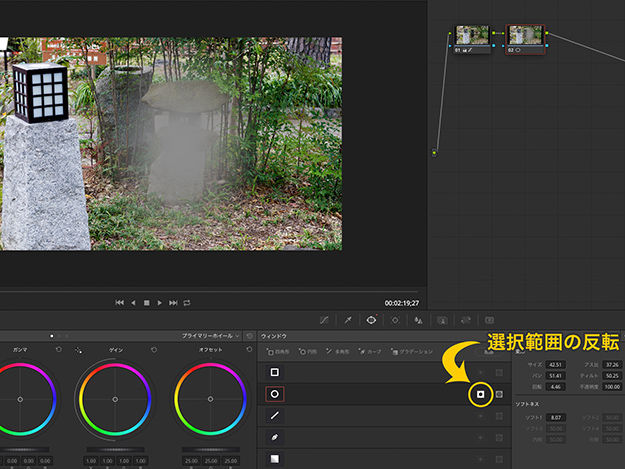Image resolution: width=625 pixels, height=469 pixels.
Task: Select the active circle window shape
Action: (275, 394)
